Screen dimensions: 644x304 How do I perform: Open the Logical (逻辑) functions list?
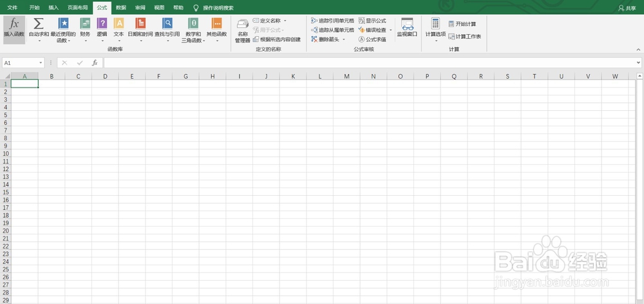click(102, 30)
